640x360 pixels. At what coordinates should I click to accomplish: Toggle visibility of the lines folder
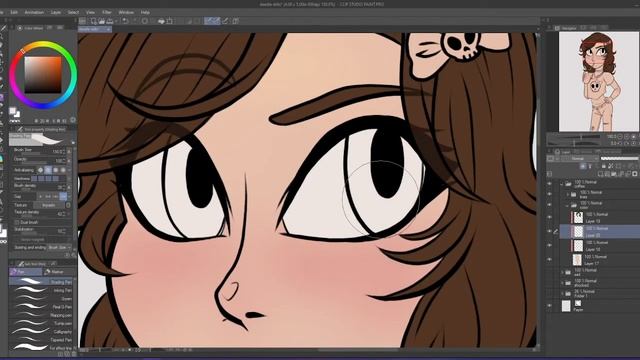(550, 195)
